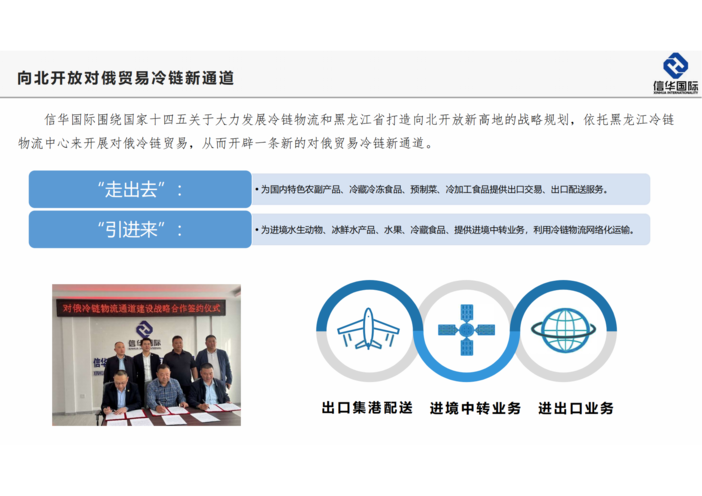Click the 信华国际 logo emblem at top right

(x=676, y=66)
